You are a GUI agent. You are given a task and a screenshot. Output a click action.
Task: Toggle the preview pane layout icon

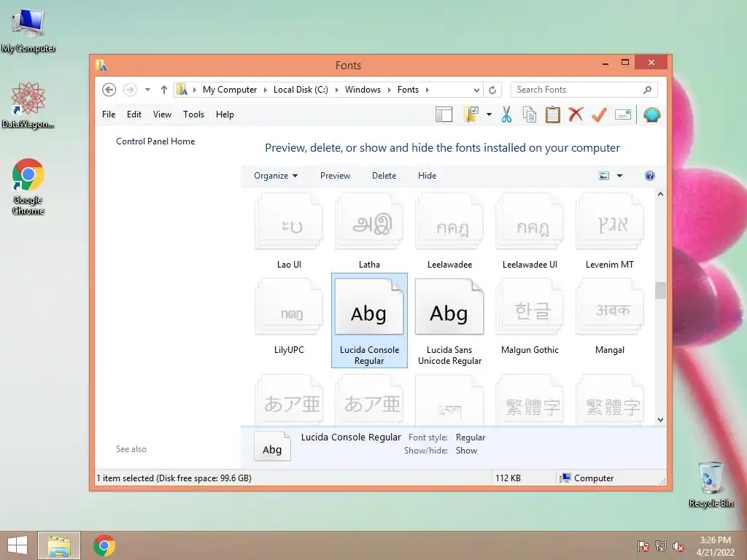click(x=444, y=114)
